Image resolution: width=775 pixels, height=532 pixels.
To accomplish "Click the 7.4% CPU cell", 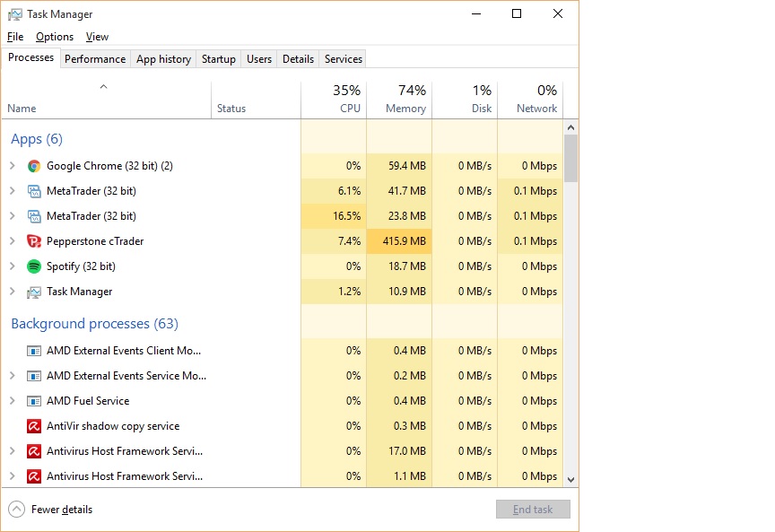I will tap(334, 241).
